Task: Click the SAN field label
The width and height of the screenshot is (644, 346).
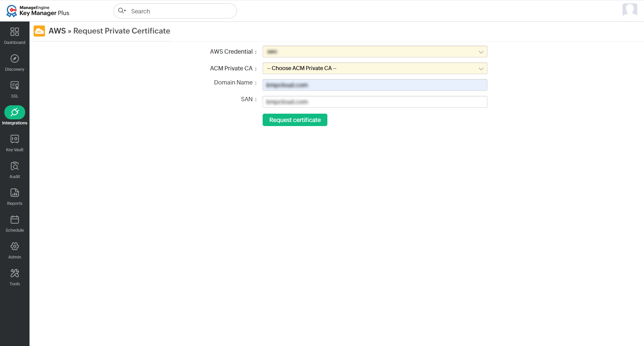Action: tap(247, 99)
